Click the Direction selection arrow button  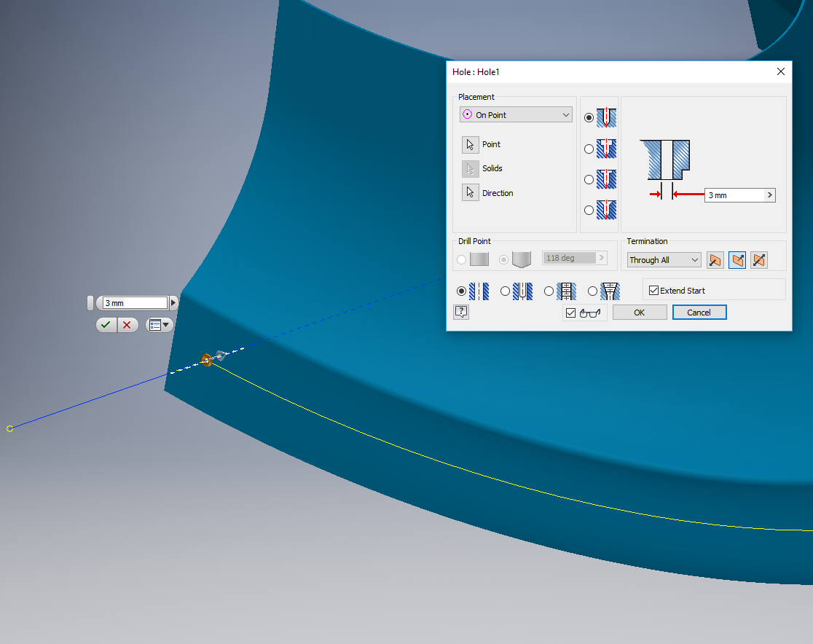(470, 193)
